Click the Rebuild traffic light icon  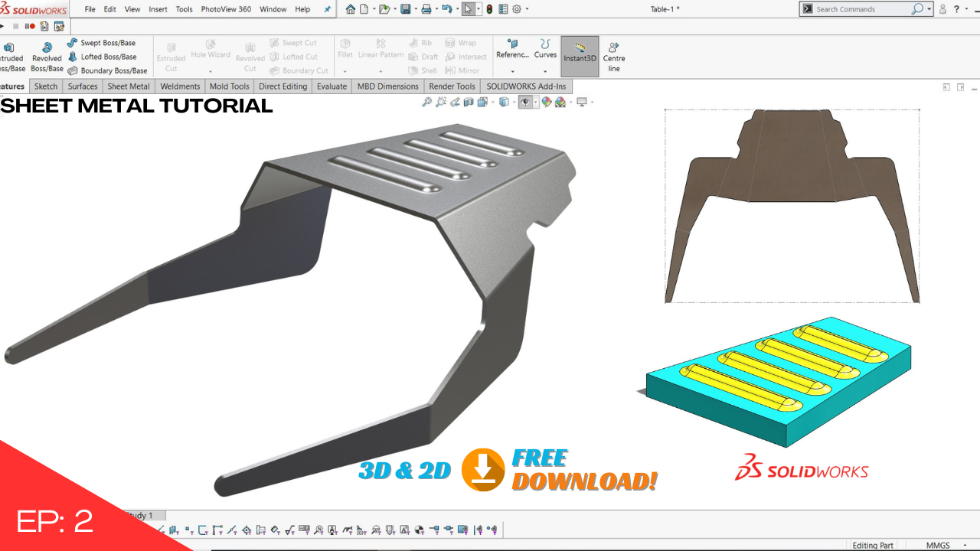[x=489, y=9]
